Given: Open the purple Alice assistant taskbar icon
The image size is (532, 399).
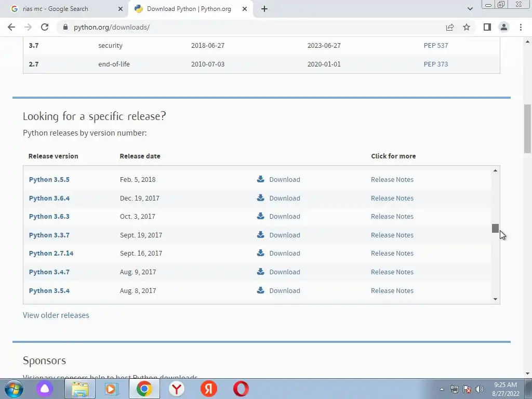Looking at the screenshot, I should pos(45,389).
